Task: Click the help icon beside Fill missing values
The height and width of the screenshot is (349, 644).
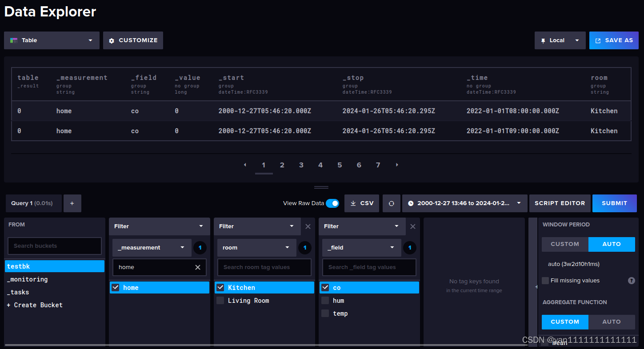Action: (632, 280)
